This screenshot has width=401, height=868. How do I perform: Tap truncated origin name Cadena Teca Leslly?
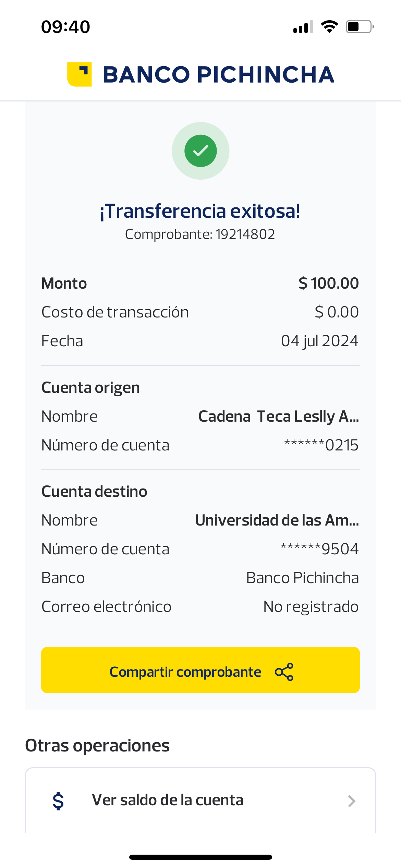tap(278, 417)
